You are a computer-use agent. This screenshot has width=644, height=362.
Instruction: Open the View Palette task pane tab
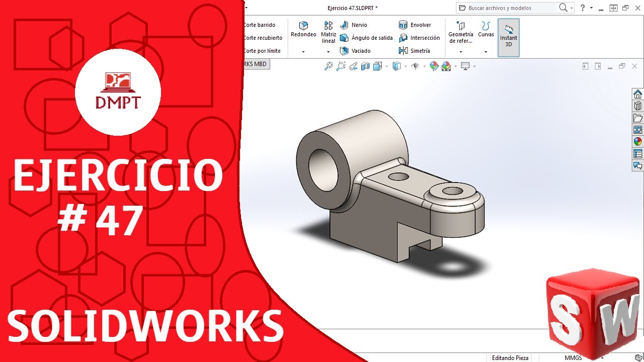pos(638,130)
